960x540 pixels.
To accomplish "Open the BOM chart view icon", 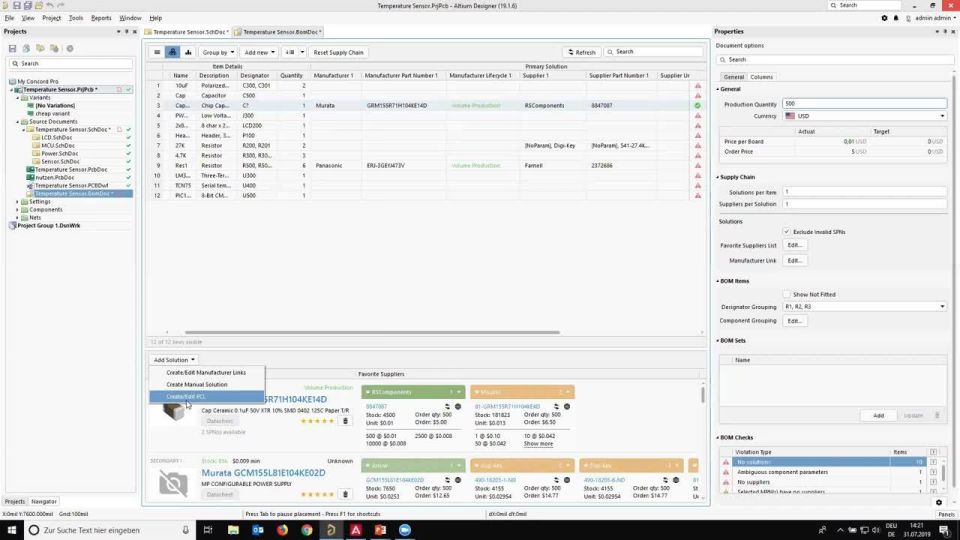I will (188, 52).
